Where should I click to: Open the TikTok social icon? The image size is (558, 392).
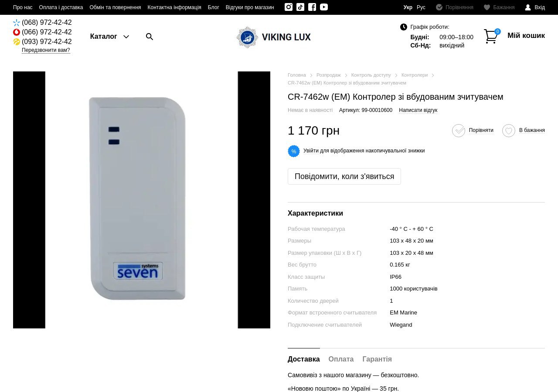300,7
